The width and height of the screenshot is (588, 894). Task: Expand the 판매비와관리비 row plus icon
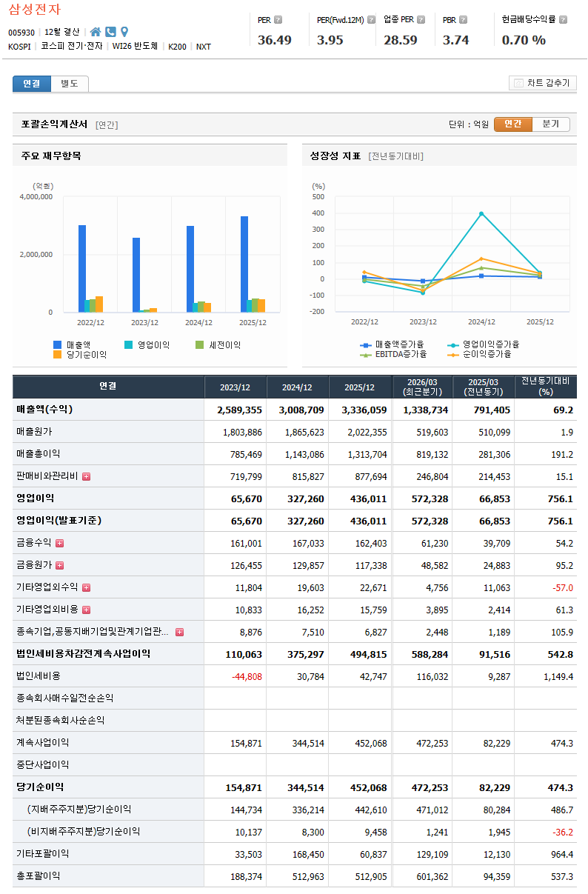click(86, 476)
